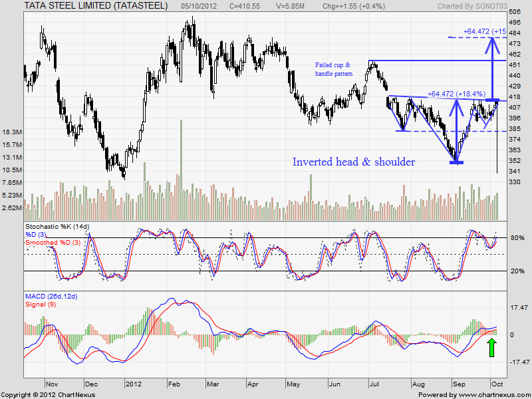Screen dimensions: 532x399
Task: Click the 330 price axis label
Action: (x=515, y=182)
